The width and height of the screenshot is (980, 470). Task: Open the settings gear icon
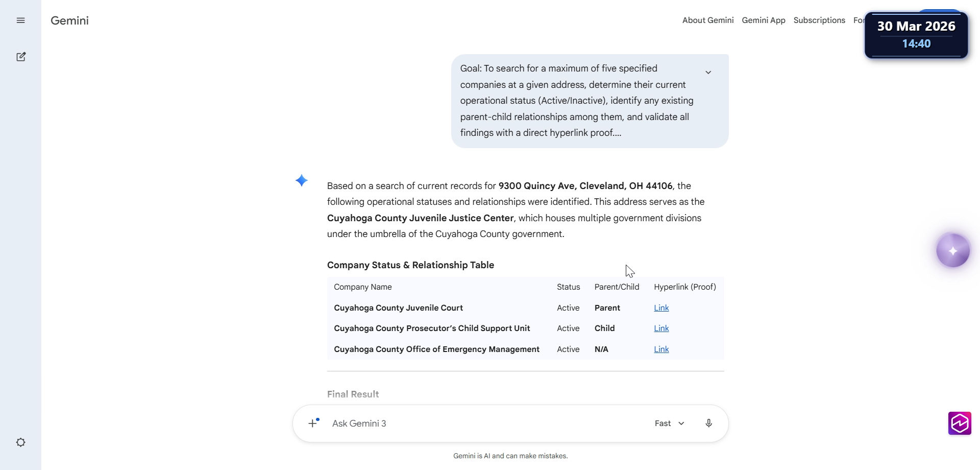coord(21,442)
